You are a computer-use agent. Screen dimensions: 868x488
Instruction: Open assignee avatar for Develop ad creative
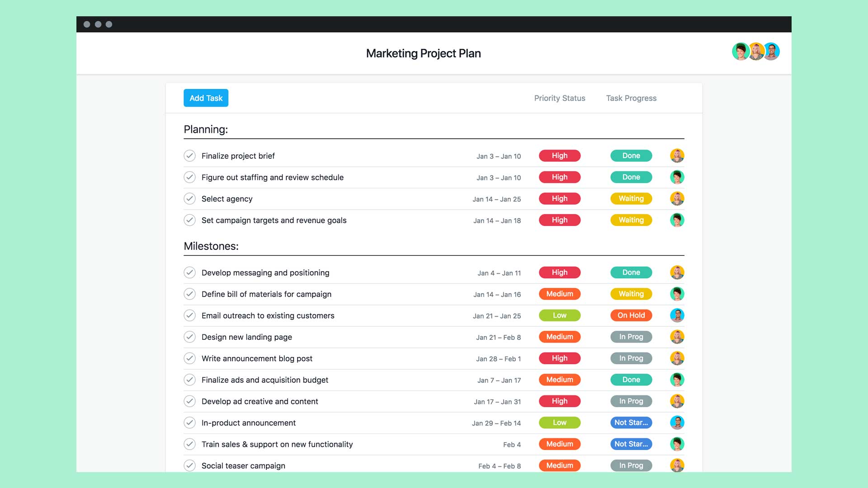pos(677,401)
